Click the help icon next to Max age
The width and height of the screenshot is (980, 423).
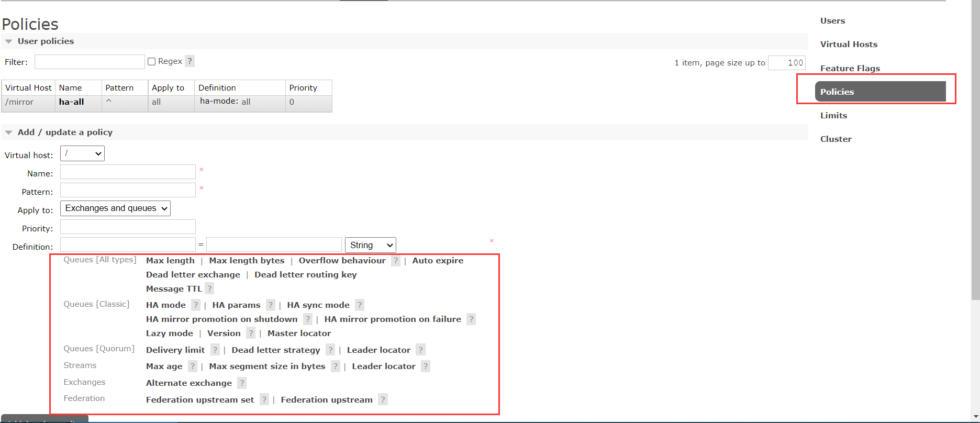coord(193,366)
